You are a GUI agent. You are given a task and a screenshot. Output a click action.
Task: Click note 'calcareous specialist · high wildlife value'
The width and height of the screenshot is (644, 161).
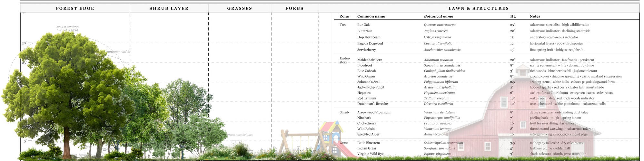coord(559,25)
